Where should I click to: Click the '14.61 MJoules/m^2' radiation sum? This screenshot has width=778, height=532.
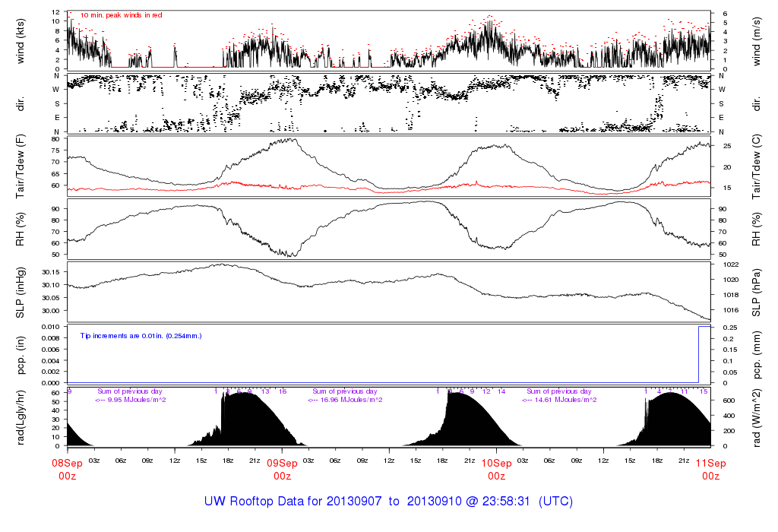(565, 400)
